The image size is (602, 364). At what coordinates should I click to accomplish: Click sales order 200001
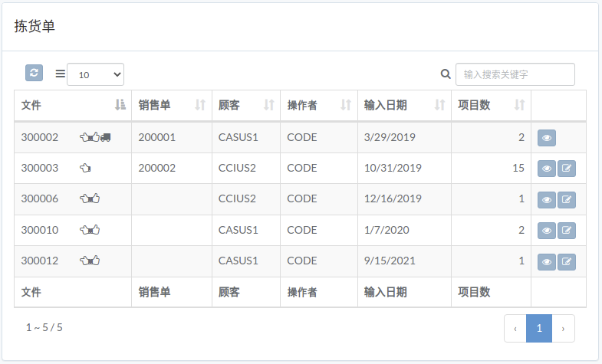click(x=157, y=137)
